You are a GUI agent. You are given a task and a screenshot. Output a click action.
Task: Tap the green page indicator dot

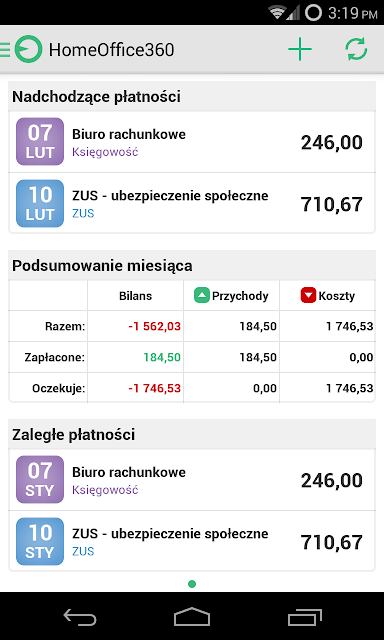pyautogui.click(x=192, y=584)
